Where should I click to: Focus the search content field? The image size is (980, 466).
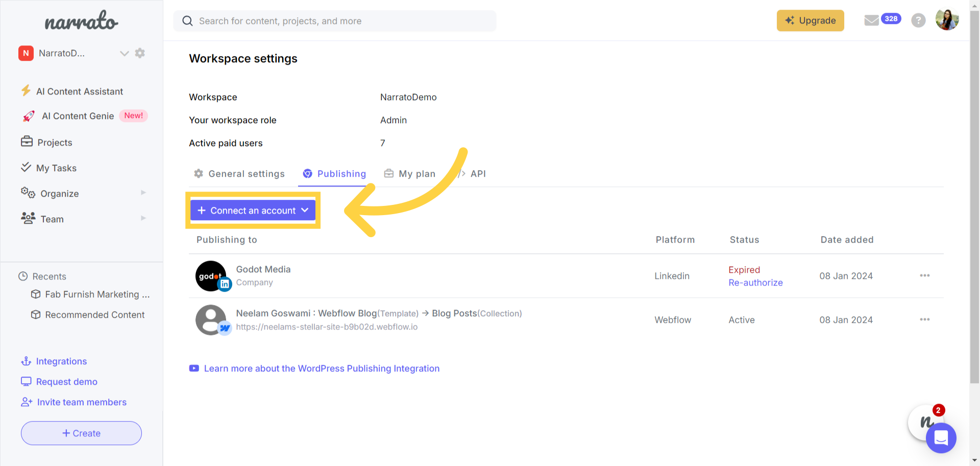[x=334, y=21]
